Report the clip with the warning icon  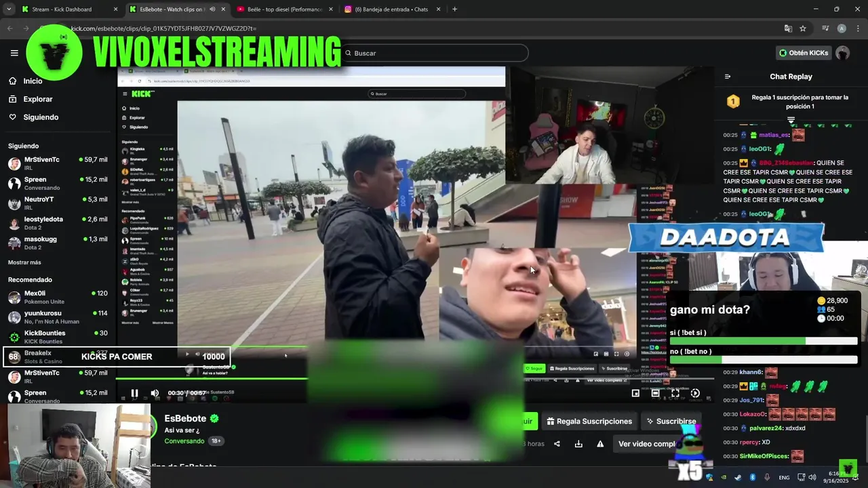pyautogui.click(x=600, y=444)
